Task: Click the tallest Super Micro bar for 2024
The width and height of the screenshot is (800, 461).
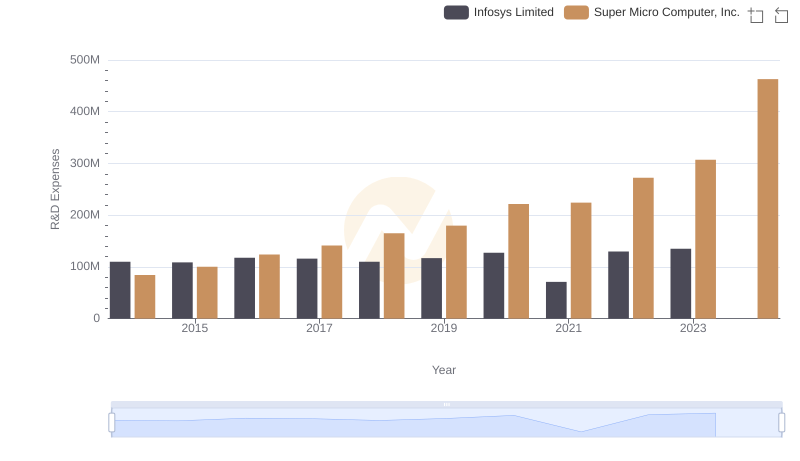Action: (x=767, y=199)
